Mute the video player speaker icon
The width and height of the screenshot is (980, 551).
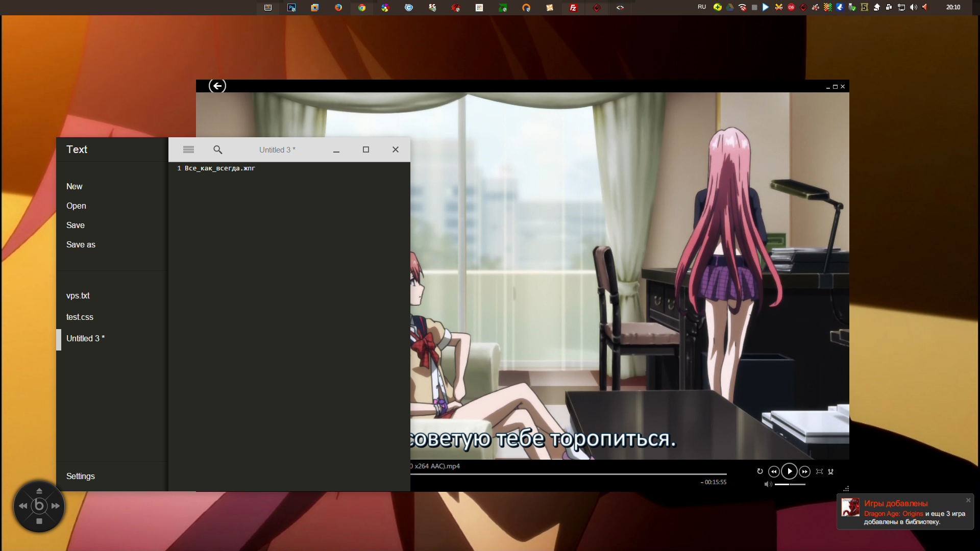point(768,484)
